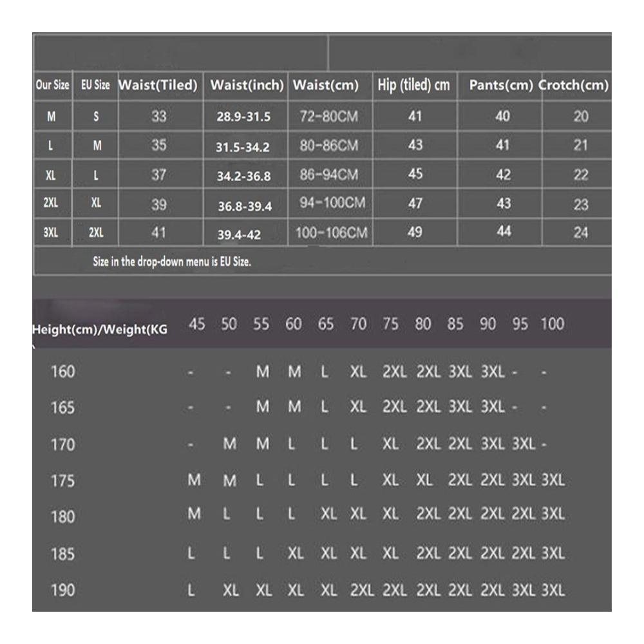Image resolution: width=644 pixels, height=644 pixels.
Task: Click the height row label "165"
Action: click(x=63, y=408)
